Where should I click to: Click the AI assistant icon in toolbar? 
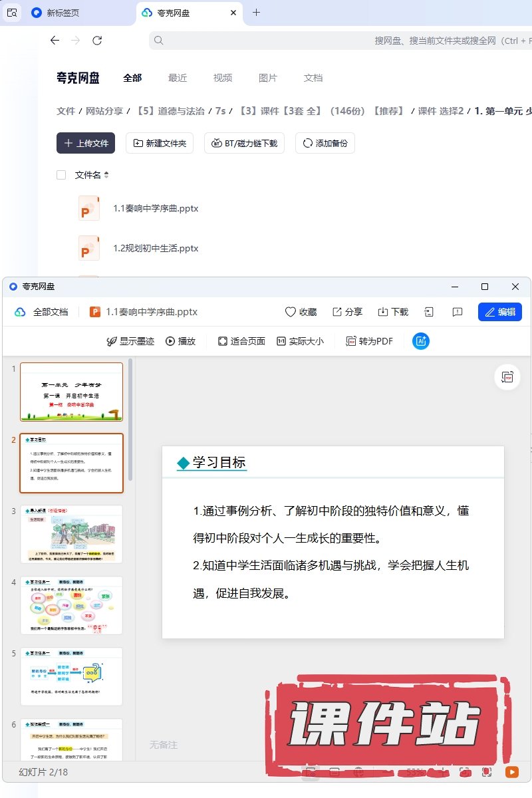(420, 341)
